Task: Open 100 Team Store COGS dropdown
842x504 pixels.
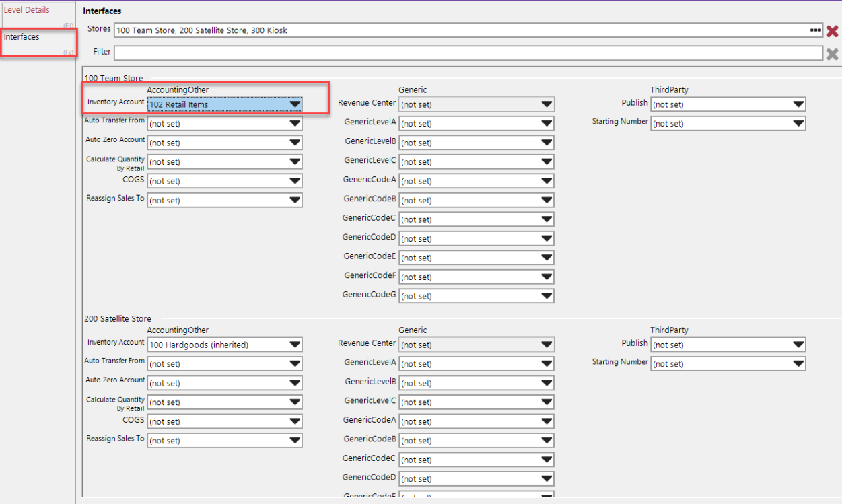Action: coord(225,181)
